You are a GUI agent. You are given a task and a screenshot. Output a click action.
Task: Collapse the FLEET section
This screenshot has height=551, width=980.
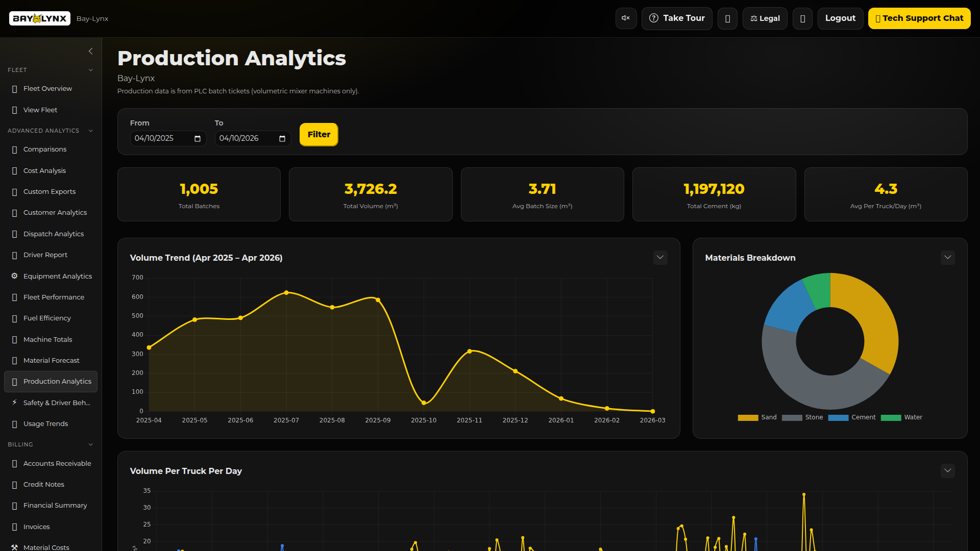91,70
